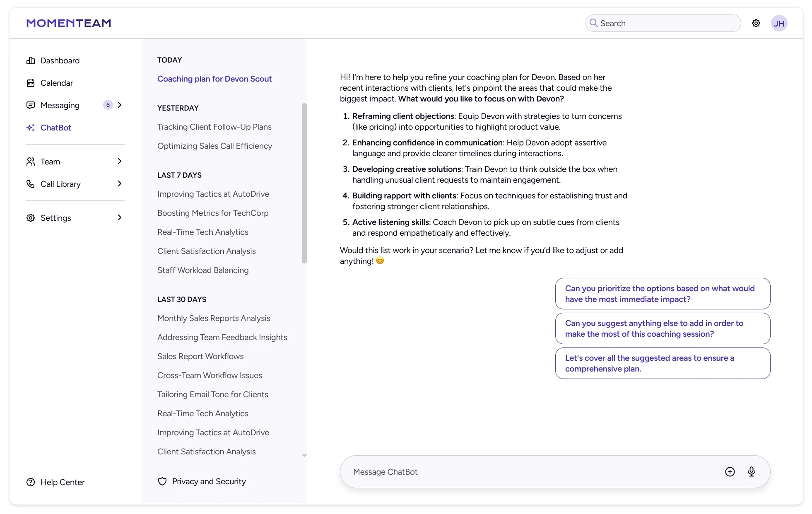Expand the Messaging submenu chevron
The width and height of the screenshot is (812, 514).
120,105
